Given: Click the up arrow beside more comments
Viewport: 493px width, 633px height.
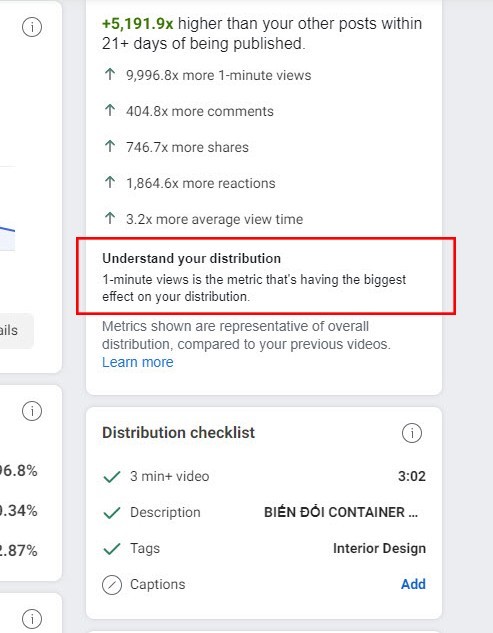Looking at the screenshot, I should [110, 110].
